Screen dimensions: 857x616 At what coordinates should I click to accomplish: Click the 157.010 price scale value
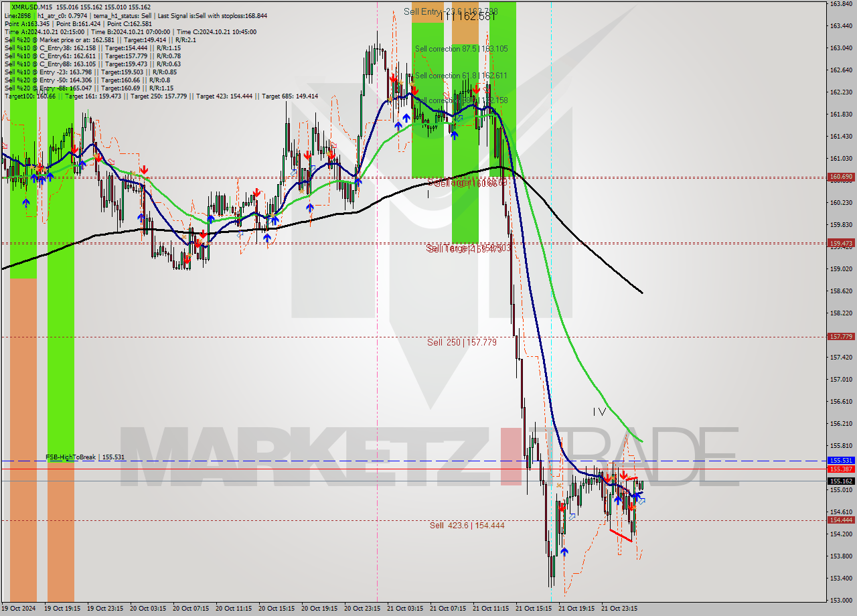pos(841,380)
